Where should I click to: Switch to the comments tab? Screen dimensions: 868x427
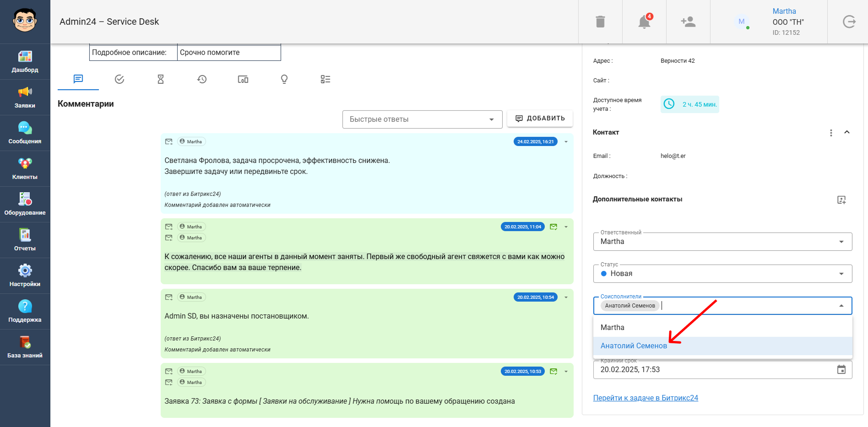[78, 79]
